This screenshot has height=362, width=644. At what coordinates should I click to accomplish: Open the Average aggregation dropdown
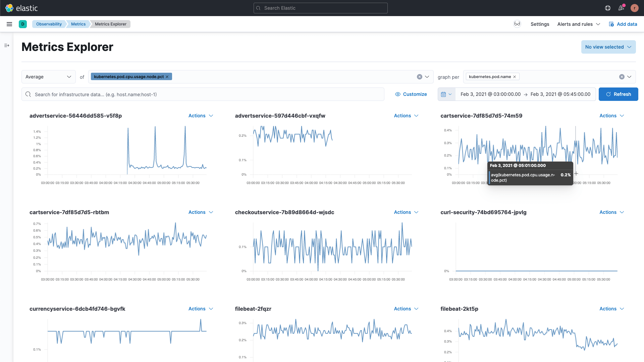(49, 77)
